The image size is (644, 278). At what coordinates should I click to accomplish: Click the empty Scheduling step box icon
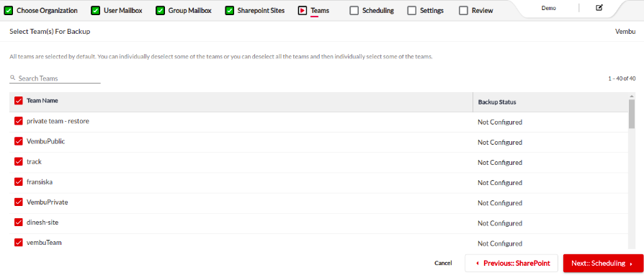354,11
